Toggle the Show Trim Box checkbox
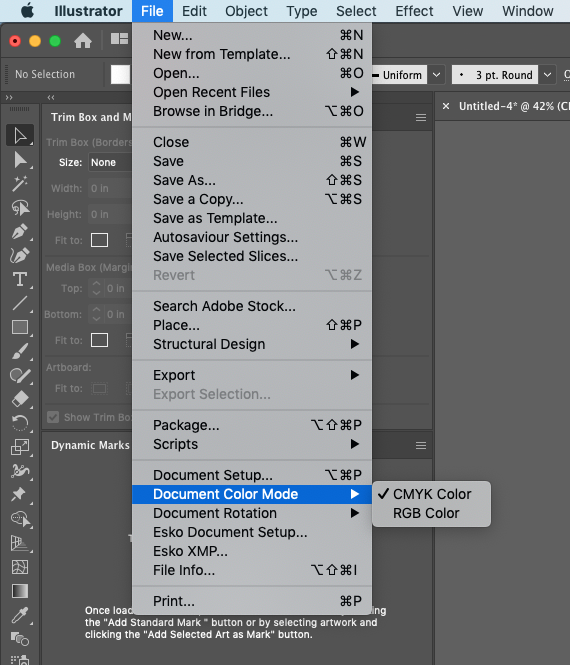Viewport: 570px width, 665px height. [x=53, y=417]
